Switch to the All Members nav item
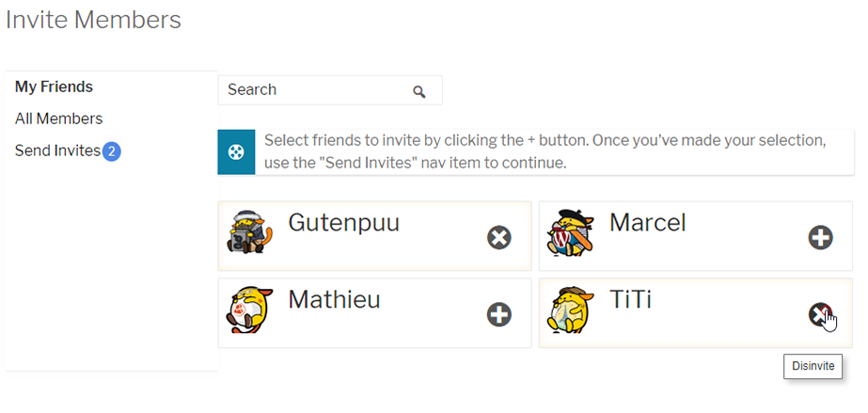The image size is (868, 413). pos(58,119)
